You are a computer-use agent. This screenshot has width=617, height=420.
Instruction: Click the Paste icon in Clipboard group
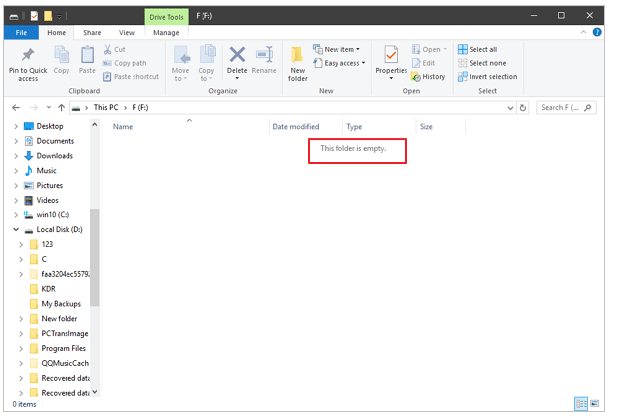(x=87, y=56)
